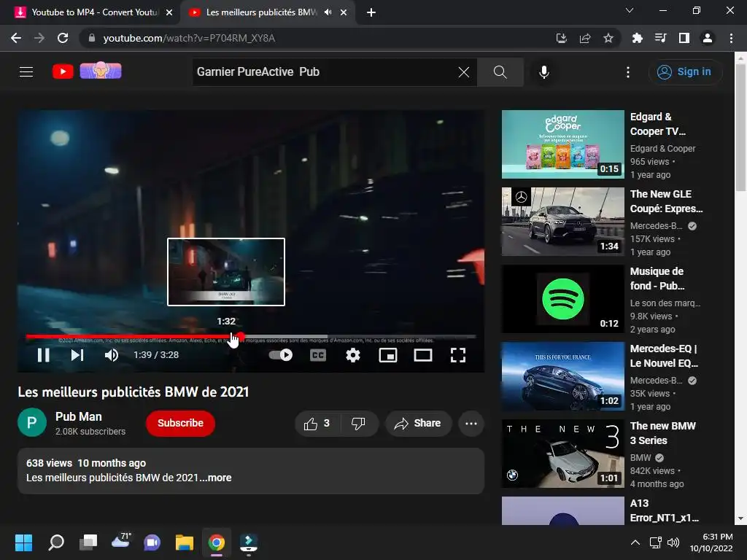The width and height of the screenshot is (747, 560).
Task: Open YouTube settings three-dot menu
Action: (x=628, y=72)
